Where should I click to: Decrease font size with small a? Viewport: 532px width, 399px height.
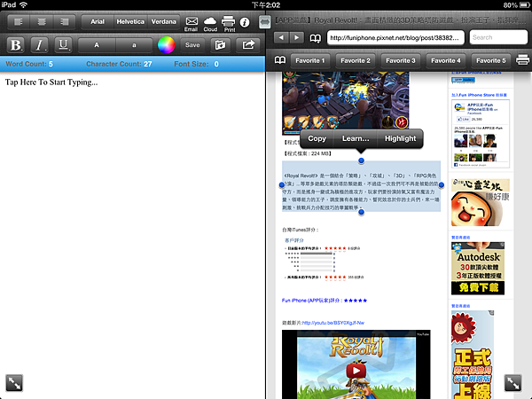(x=134, y=45)
